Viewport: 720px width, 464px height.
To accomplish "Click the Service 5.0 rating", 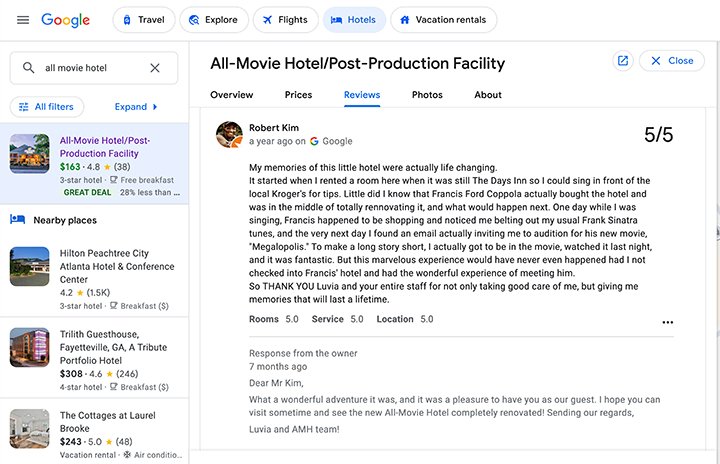I will tap(338, 319).
